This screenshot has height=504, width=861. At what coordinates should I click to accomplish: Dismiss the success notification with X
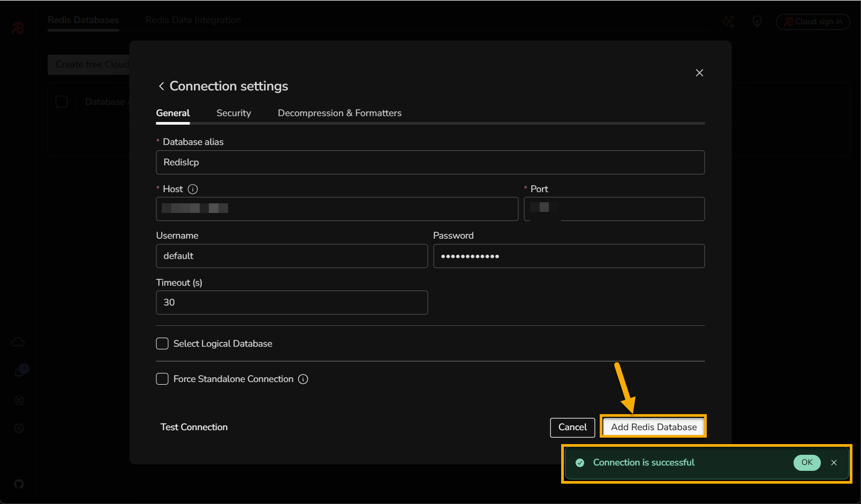pos(834,463)
